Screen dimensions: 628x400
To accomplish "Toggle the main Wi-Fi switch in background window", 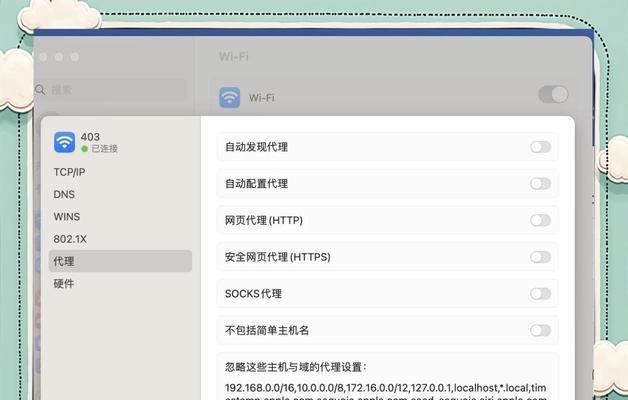I will coord(553,95).
